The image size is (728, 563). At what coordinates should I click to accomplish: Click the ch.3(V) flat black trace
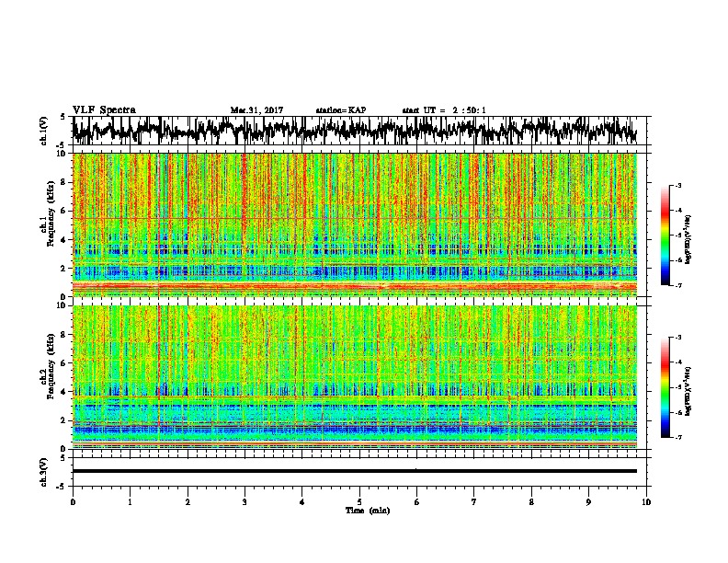click(355, 471)
